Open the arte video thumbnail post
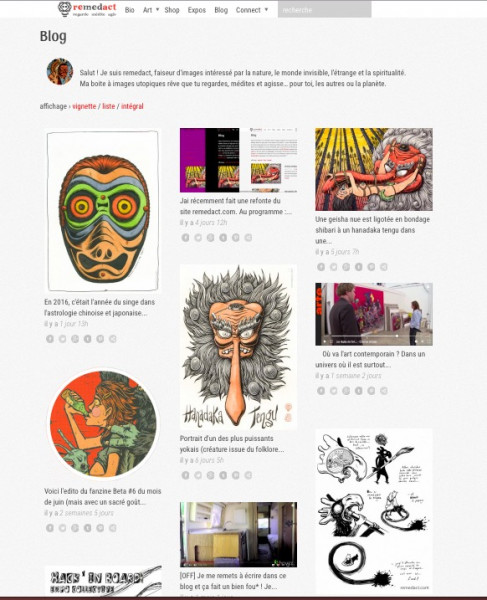 point(374,314)
